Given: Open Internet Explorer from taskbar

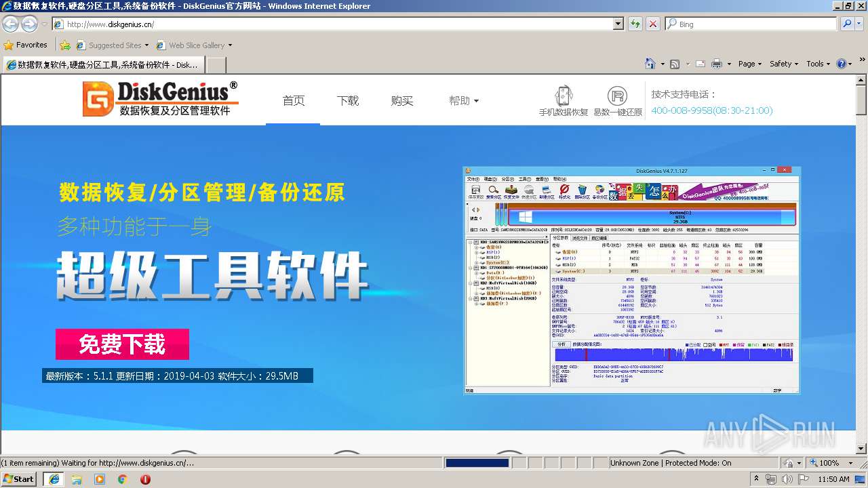Looking at the screenshot, I should [54, 479].
